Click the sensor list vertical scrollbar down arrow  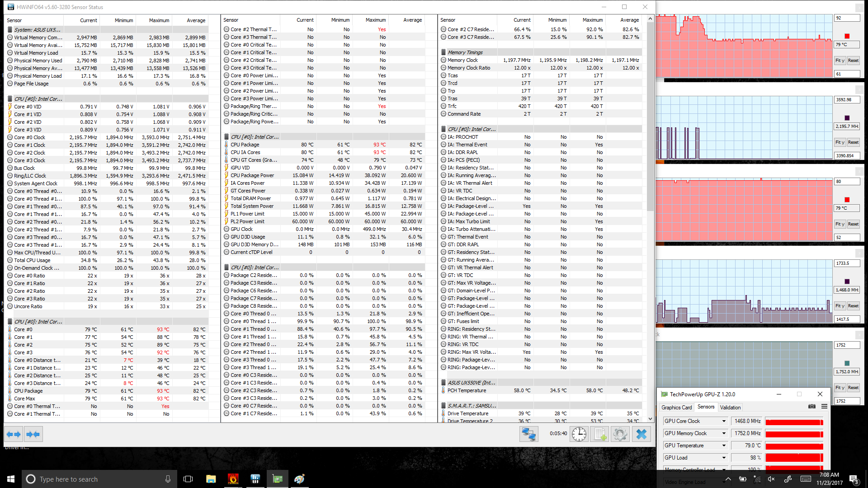(650, 419)
